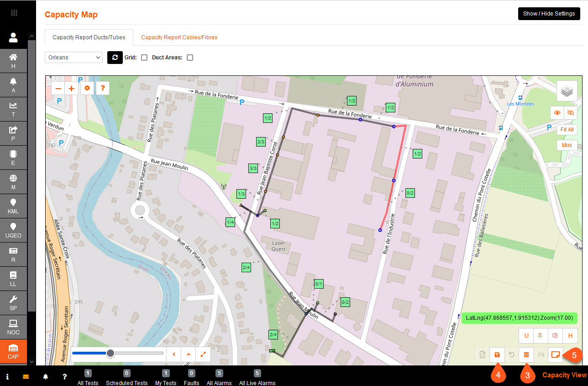This screenshot has height=386, width=588.
Task: Open map help question mark icon
Action: pyautogui.click(x=103, y=89)
